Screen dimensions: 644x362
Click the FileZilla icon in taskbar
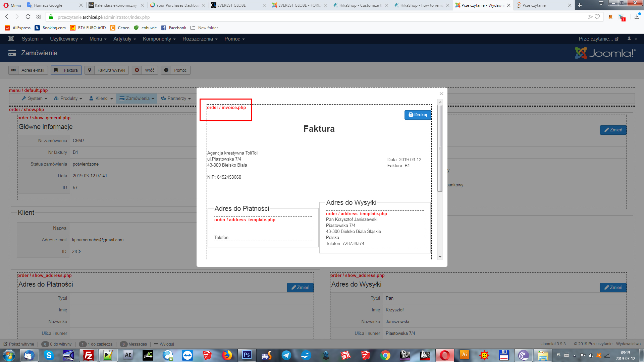click(89, 355)
